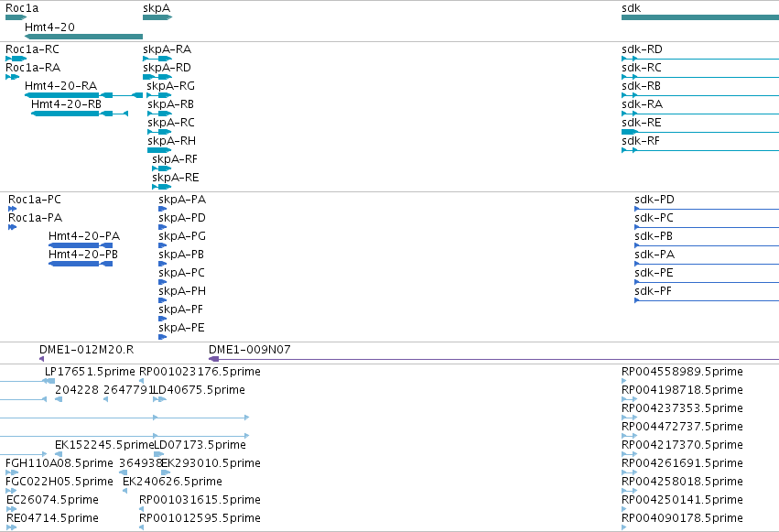Select the sdk-PC protein label

(654, 218)
